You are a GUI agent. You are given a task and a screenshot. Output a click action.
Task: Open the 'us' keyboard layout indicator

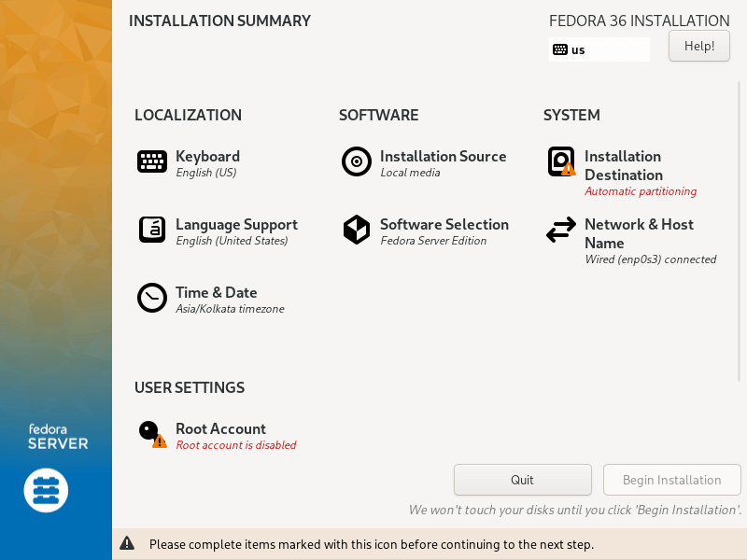[599, 49]
